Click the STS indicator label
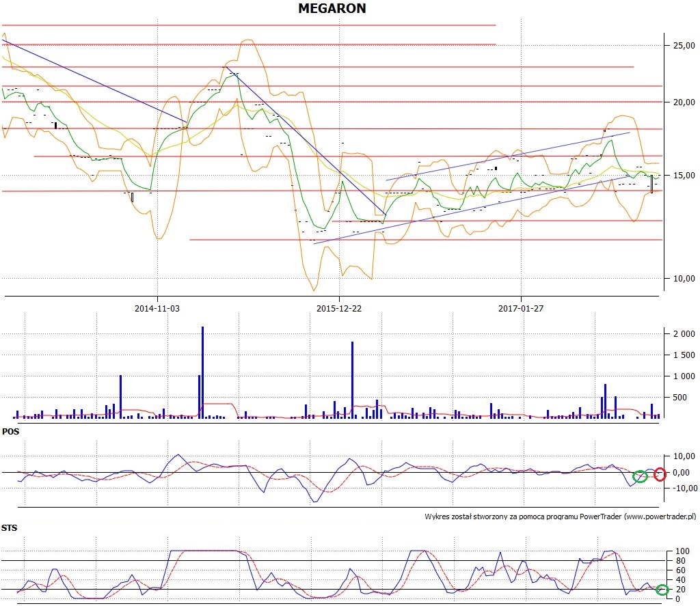 pyautogui.click(x=9, y=528)
